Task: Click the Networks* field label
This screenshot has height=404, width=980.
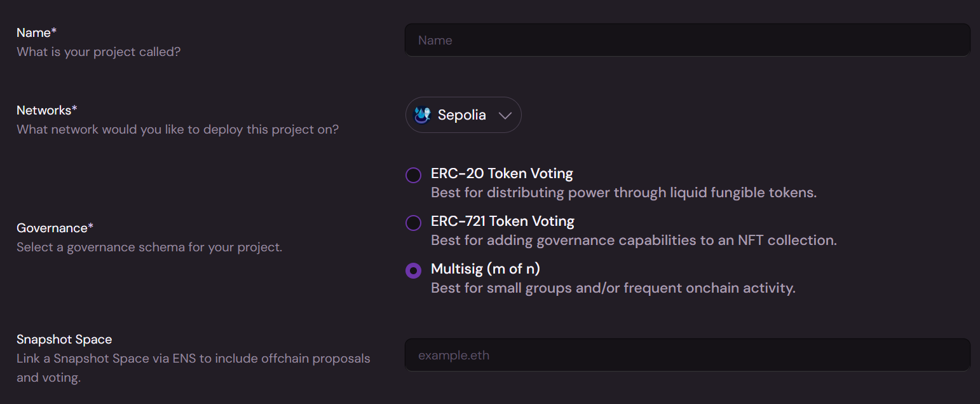Action: (x=47, y=110)
